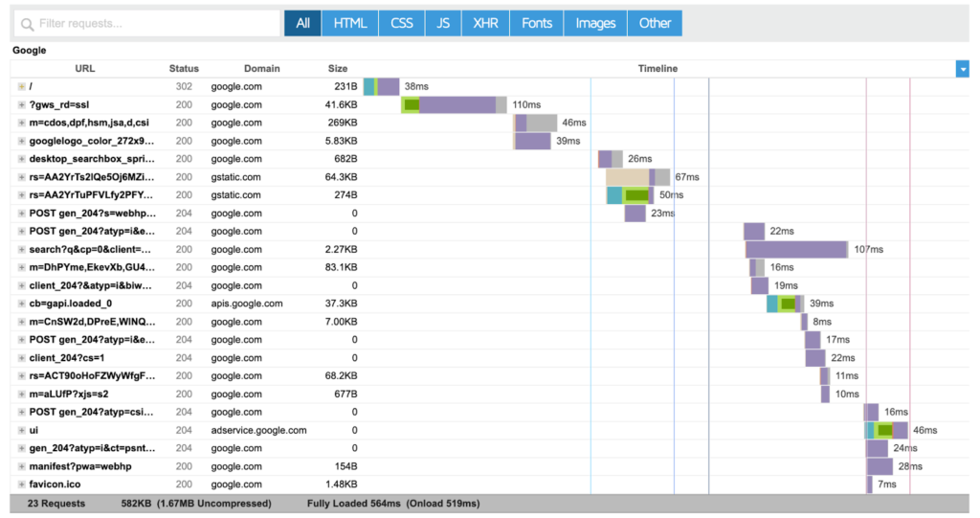Click the 269KB size cell
The width and height of the screenshot is (980, 518).
coord(343,123)
